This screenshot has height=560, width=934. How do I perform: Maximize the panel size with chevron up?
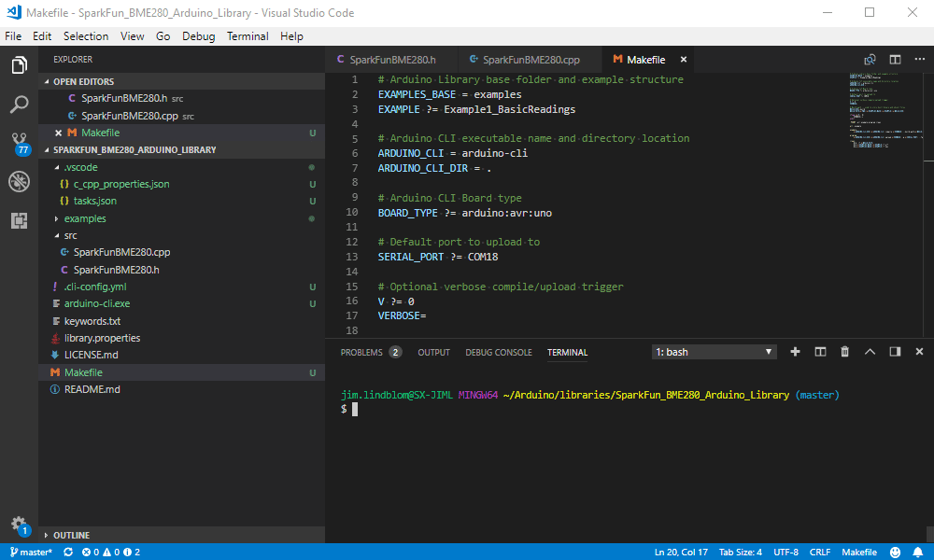pos(870,352)
